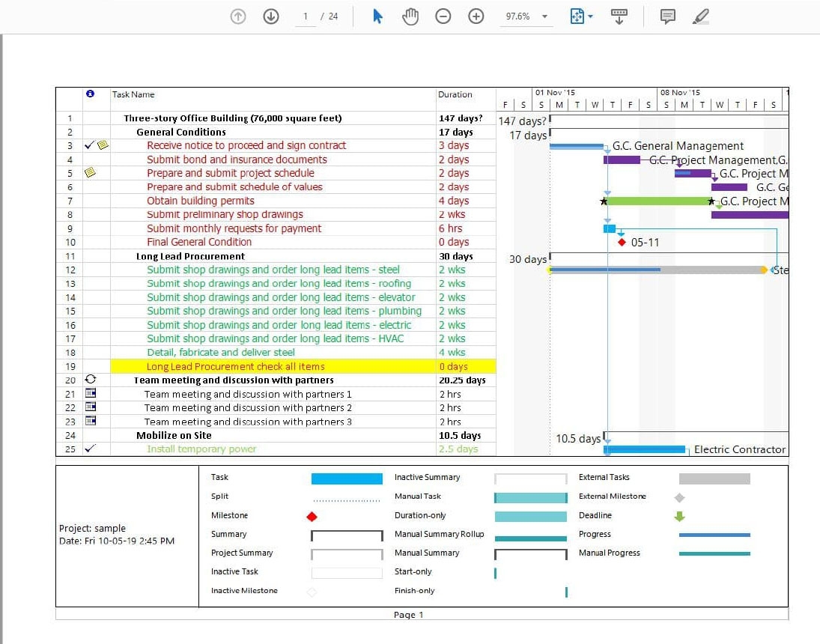Go to the next page with down arrow

pyautogui.click(x=270, y=16)
